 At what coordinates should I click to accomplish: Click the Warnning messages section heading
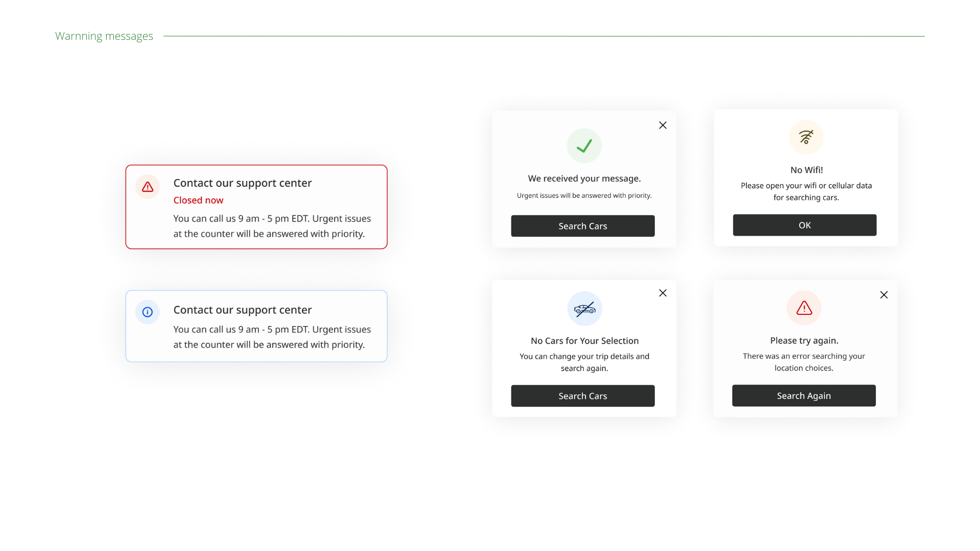click(104, 36)
